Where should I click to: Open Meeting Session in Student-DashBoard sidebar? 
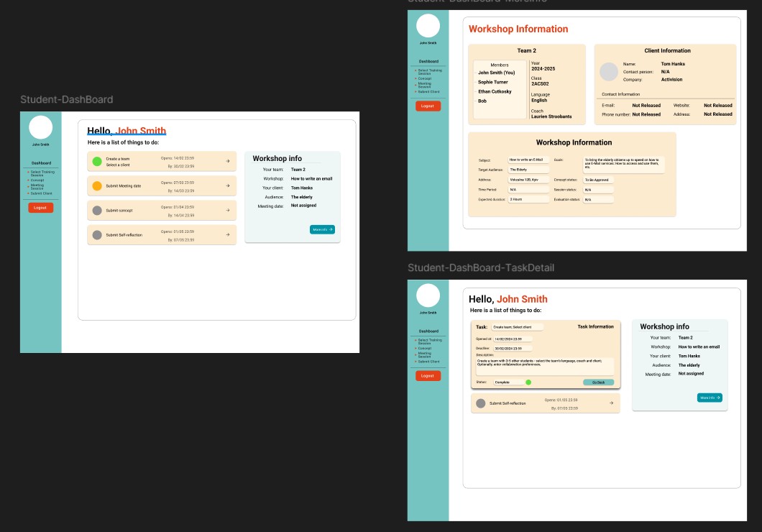(x=37, y=187)
